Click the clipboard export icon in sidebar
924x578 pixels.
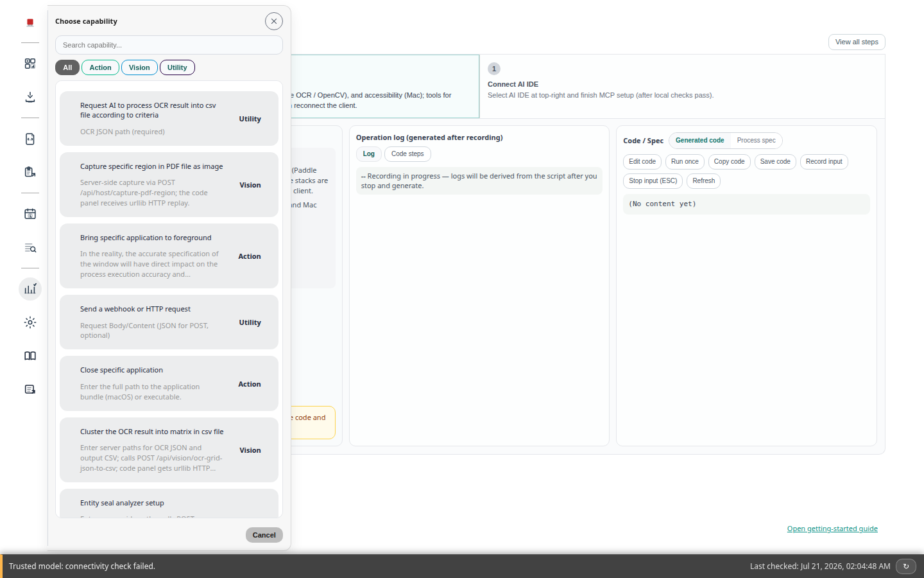30,172
